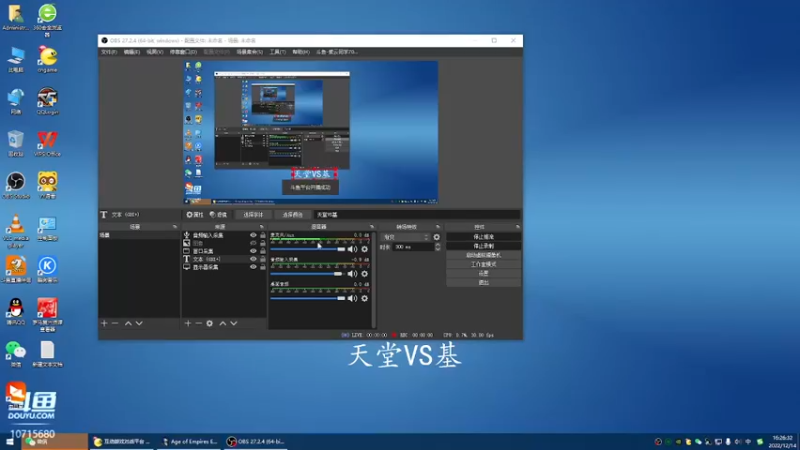Image resolution: width=800 pixels, height=450 pixels.
Task: Move scene up in Scenes panel
Action: click(x=128, y=323)
